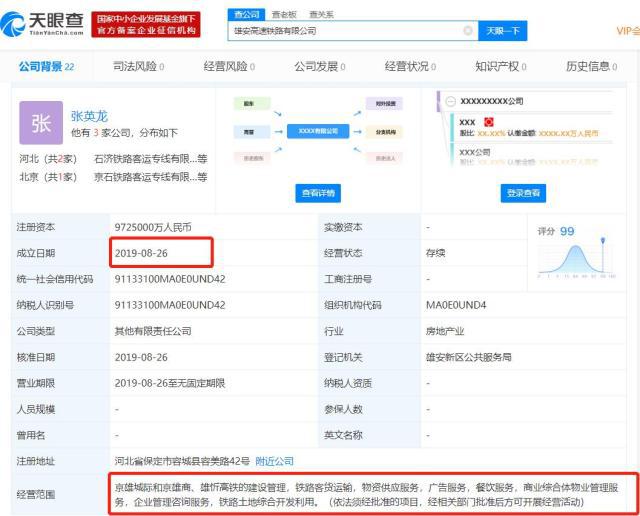Click the 其他有限责任公司 company type value
The image size is (640, 516).
(153, 331)
